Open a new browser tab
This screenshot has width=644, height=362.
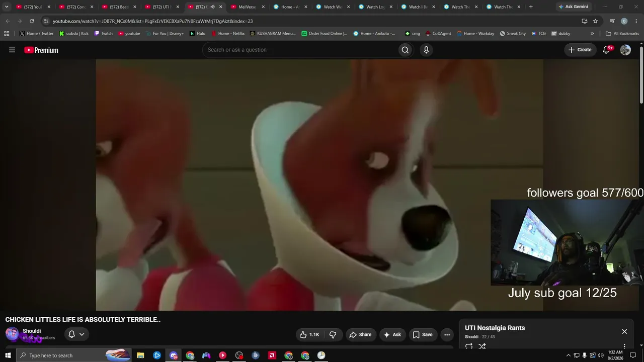click(531, 7)
